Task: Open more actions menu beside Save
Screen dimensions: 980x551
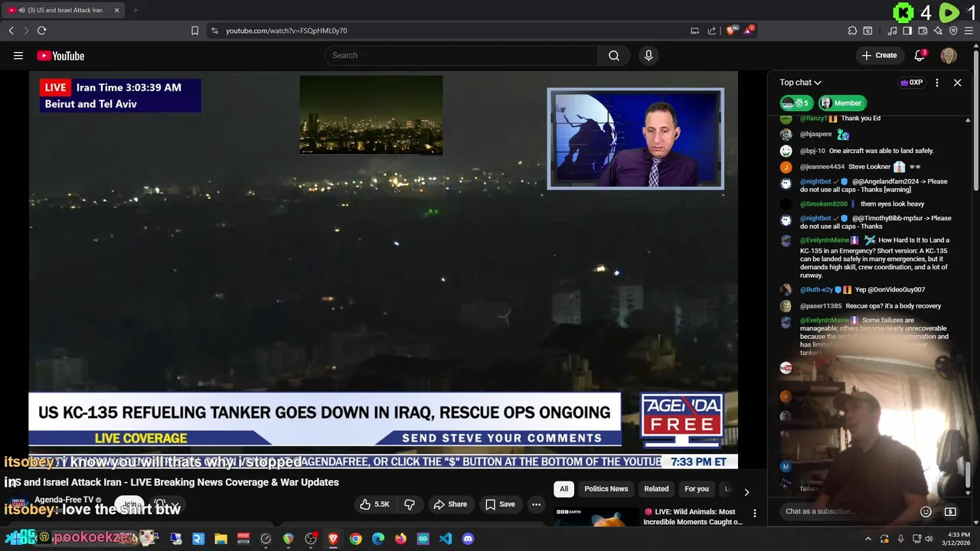Action: pos(536,504)
